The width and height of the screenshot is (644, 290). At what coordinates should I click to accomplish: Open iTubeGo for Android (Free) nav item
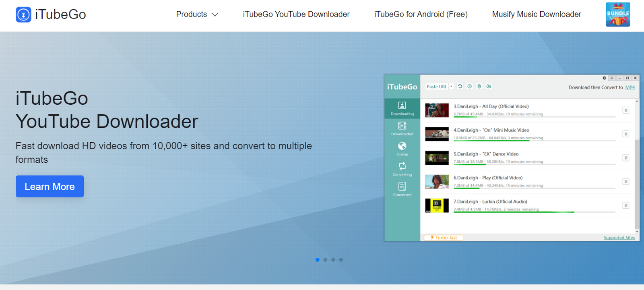[x=421, y=14]
